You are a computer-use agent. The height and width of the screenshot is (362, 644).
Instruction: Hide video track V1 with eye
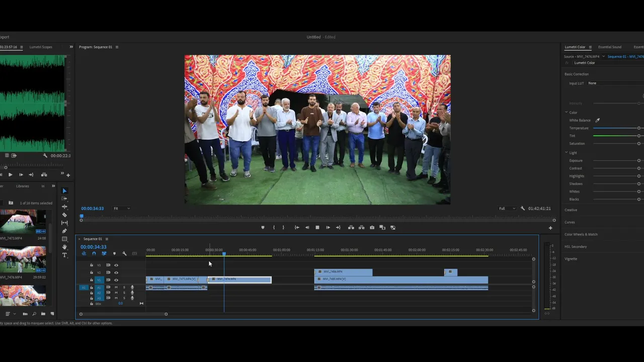click(116, 280)
